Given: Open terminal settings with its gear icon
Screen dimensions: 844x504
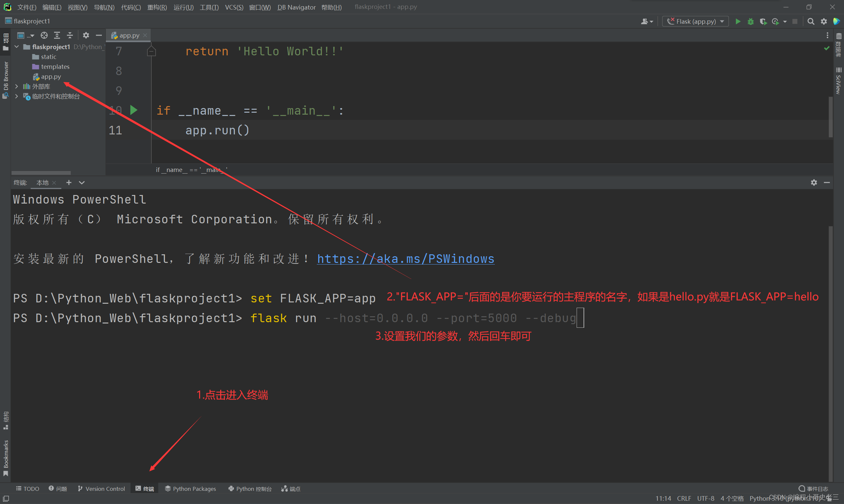Looking at the screenshot, I should [814, 183].
